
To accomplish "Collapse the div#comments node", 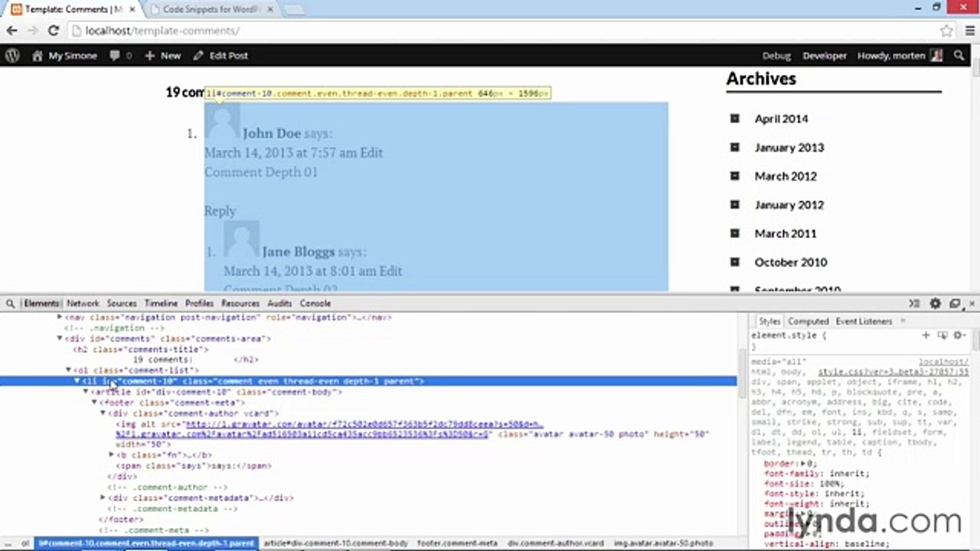I will (60, 338).
